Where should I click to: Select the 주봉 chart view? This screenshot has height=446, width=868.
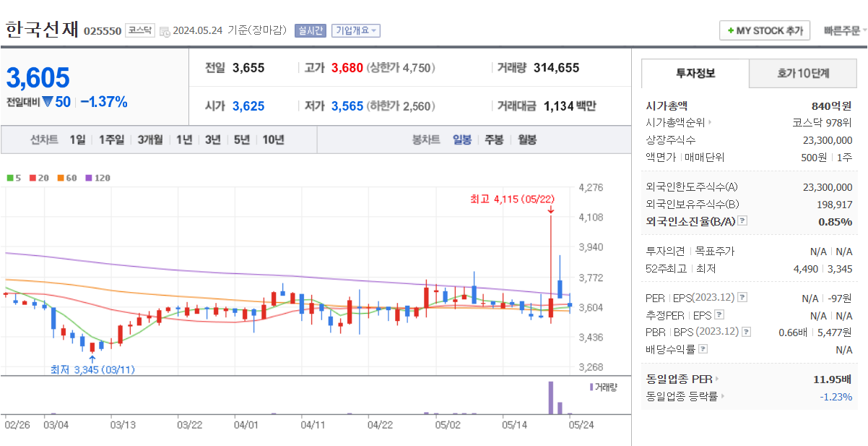point(493,140)
